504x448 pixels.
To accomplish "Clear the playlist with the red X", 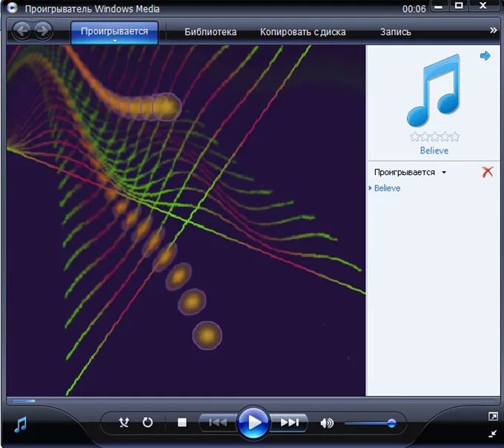I will (488, 172).
